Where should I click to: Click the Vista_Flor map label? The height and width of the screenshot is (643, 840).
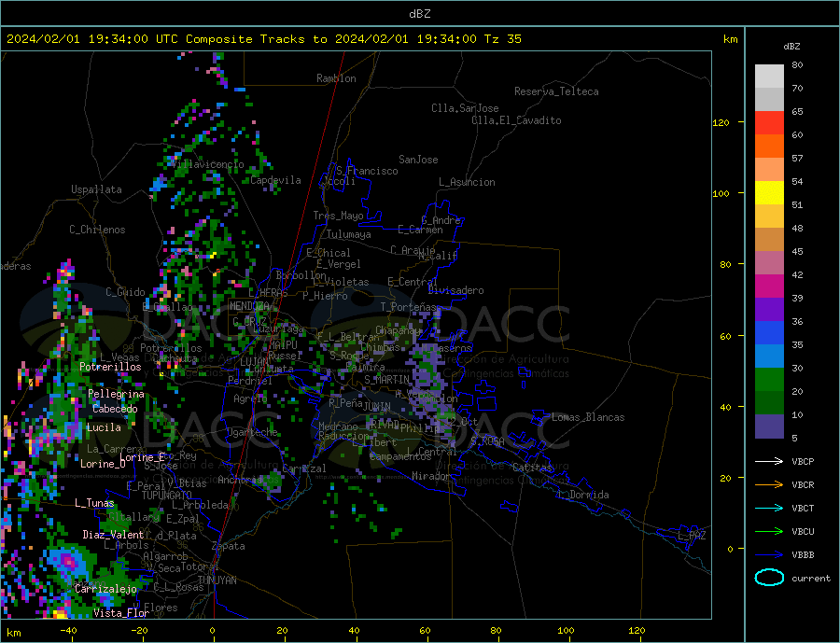121,613
